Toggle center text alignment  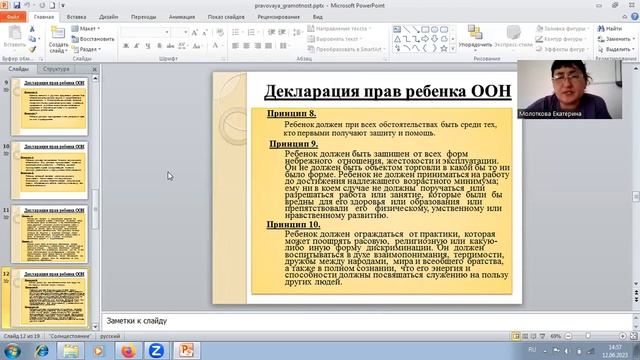point(247,46)
